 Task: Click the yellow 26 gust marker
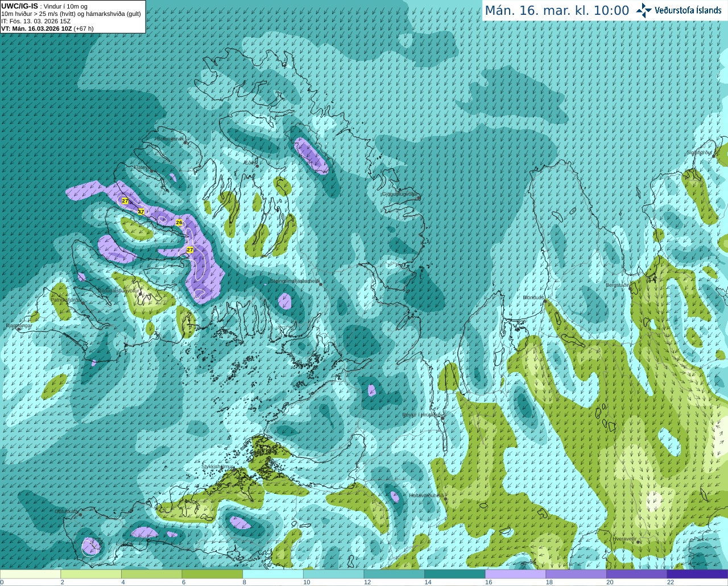tap(179, 222)
